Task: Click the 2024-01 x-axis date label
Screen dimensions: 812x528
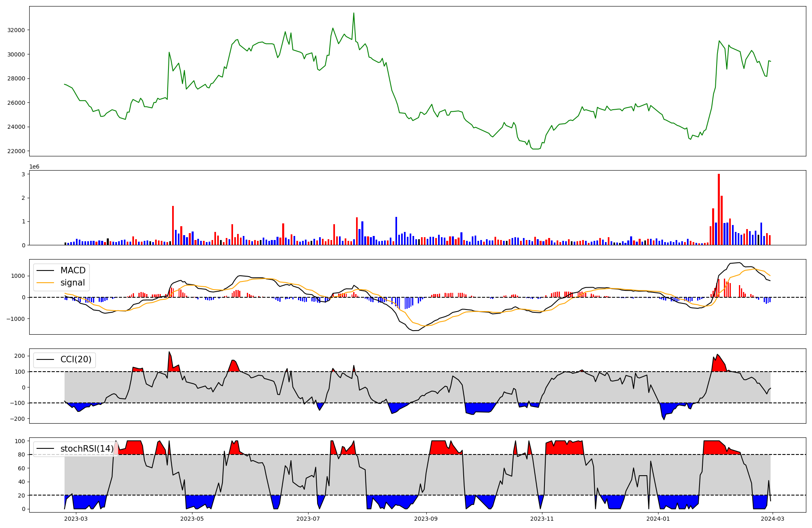Action: [x=658, y=519]
